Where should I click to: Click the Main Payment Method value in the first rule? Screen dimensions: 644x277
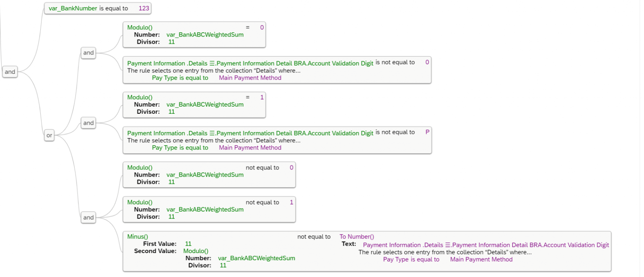[250, 78]
